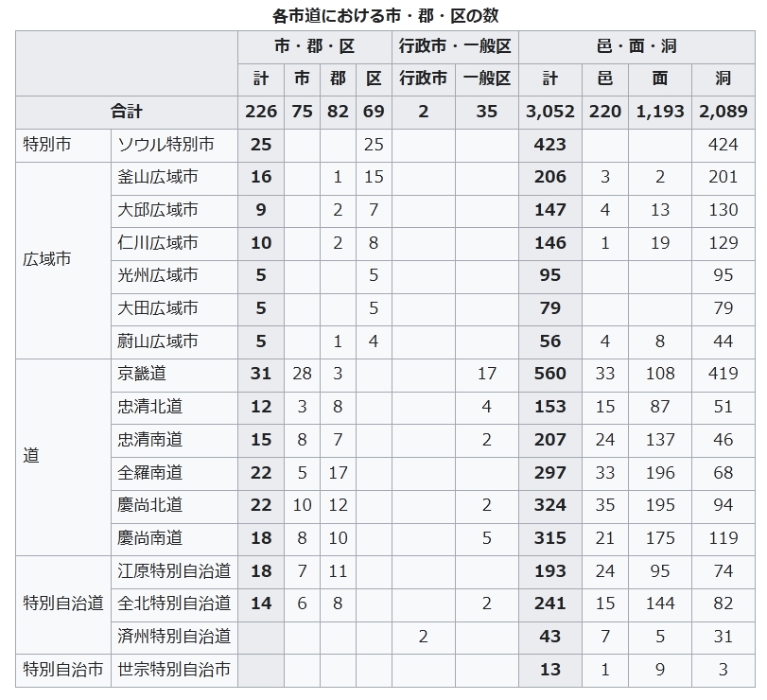The width and height of the screenshot is (767, 700).
Task: Select the 3,052 total cell
Action: [x=550, y=112]
